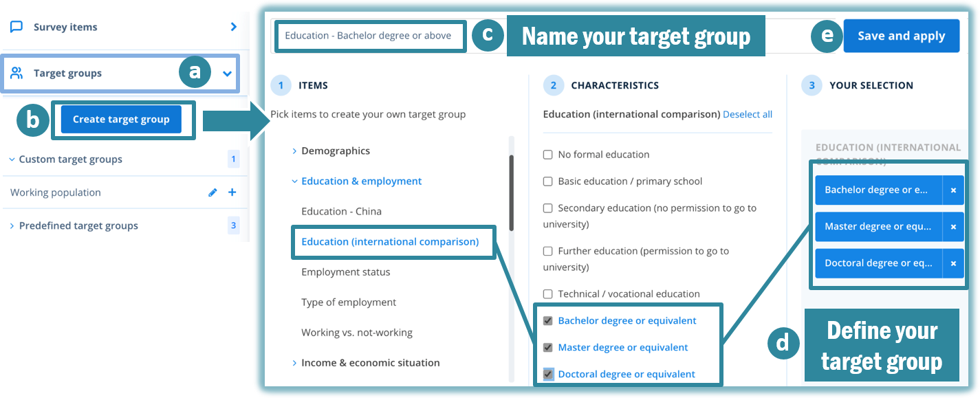Click the Deselect all link
Viewport: 980px width, 398px height.
[748, 114]
